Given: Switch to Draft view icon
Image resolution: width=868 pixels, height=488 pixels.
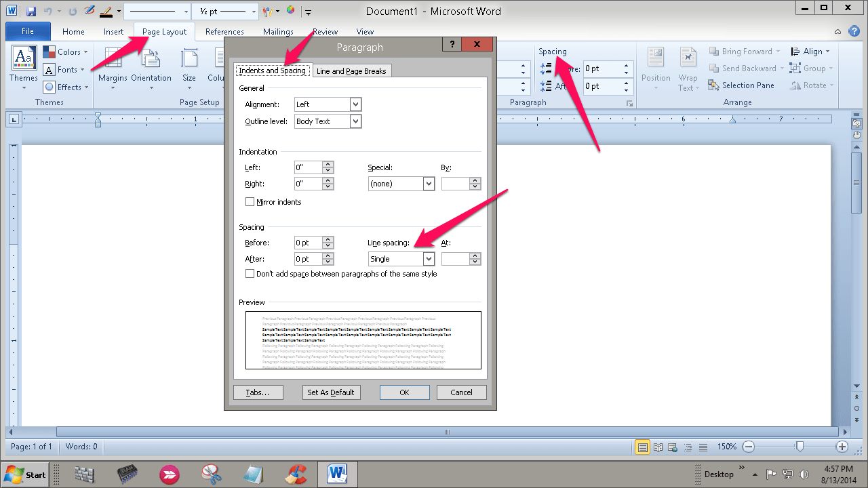Looking at the screenshot, I should 704,447.
